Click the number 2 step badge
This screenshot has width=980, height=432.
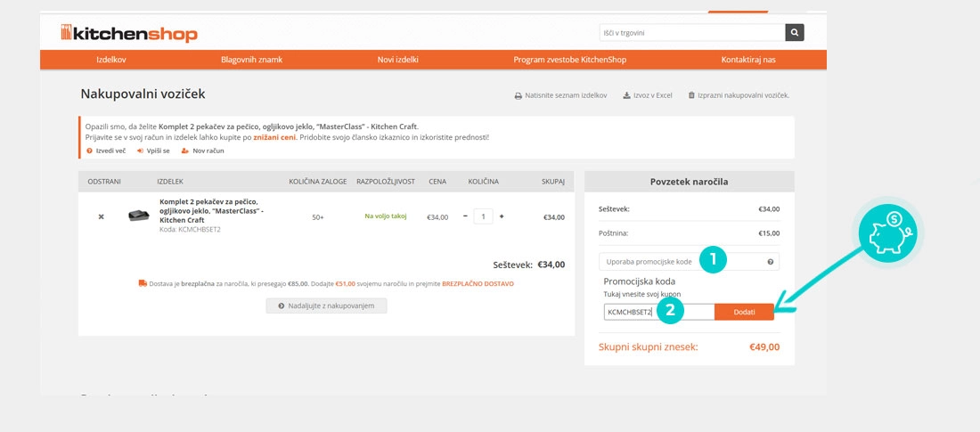click(670, 310)
